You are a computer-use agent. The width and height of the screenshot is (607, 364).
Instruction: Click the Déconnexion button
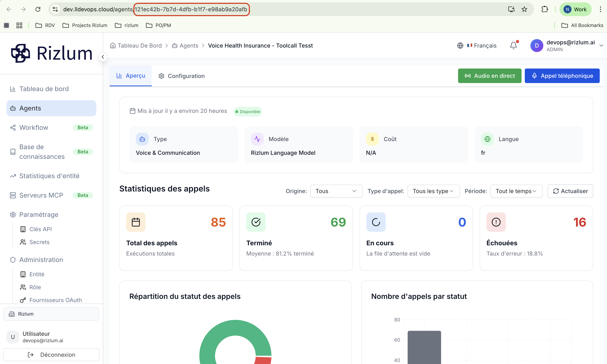coord(51,355)
